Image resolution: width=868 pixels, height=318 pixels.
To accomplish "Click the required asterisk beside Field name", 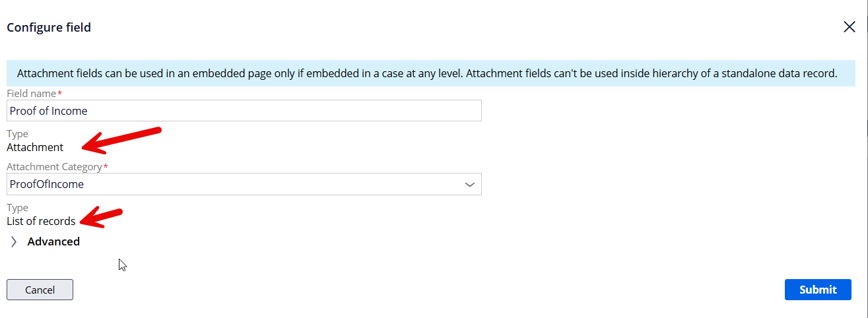I will coord(60,93).
